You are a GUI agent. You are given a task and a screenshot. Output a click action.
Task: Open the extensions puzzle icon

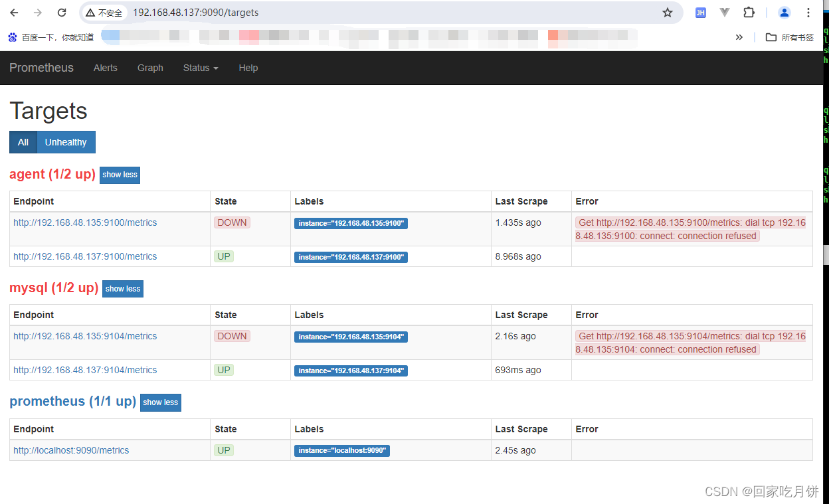pyautogui.click(x=749, y=13)
